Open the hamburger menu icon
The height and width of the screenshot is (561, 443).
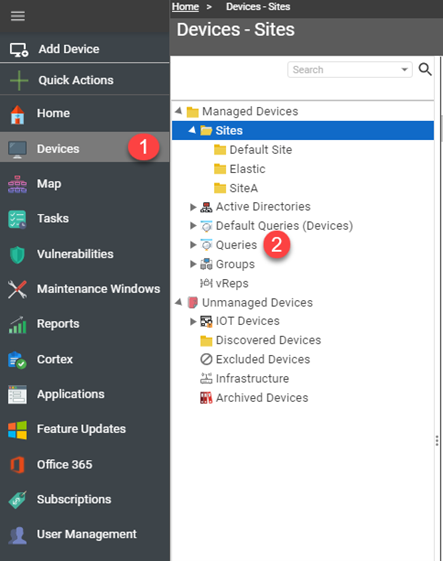click(18, 16)
